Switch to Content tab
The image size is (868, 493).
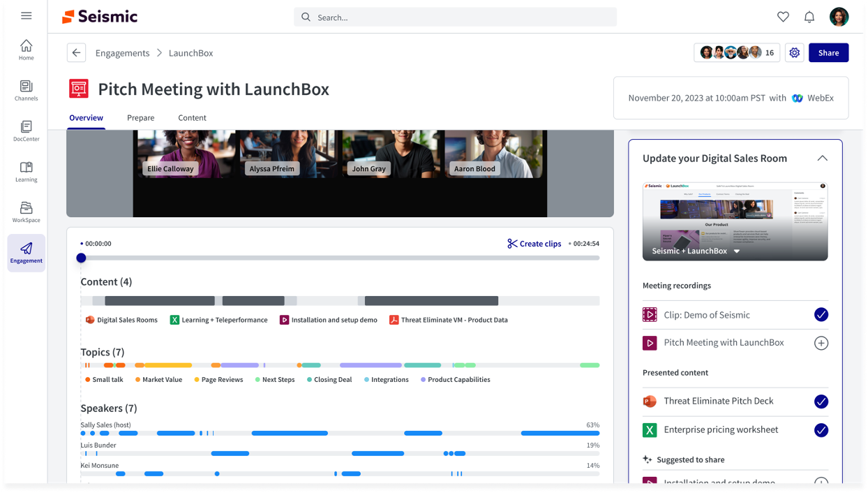(x=192, y=118)
